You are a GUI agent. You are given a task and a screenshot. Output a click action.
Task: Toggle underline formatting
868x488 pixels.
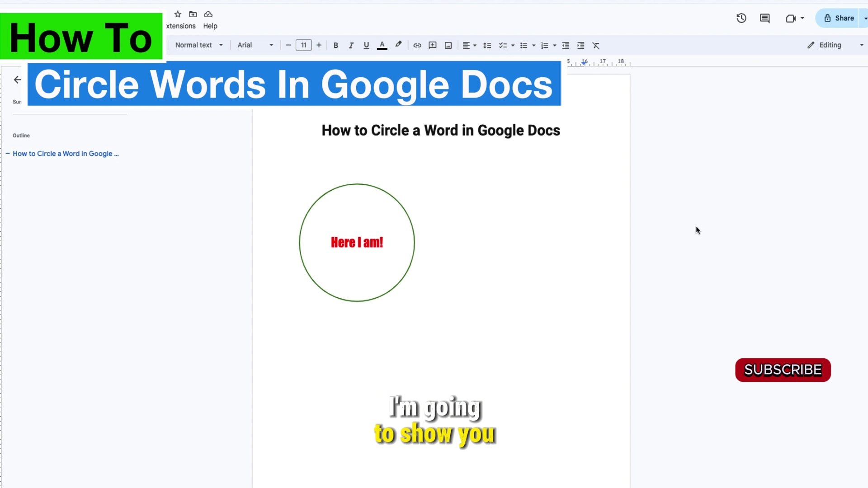point(366,45)
